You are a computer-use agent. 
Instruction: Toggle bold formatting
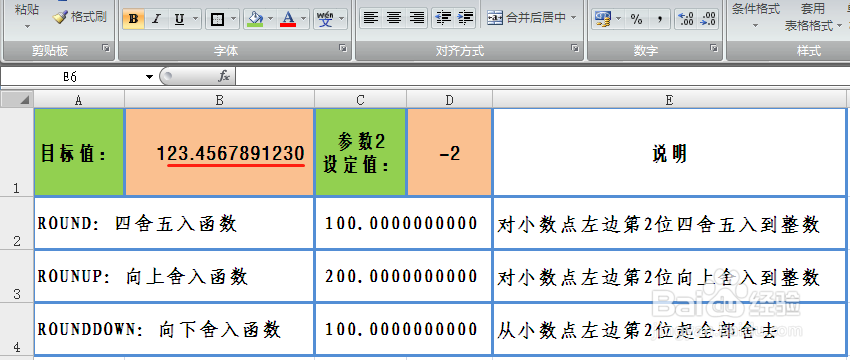tap(133, 20)
